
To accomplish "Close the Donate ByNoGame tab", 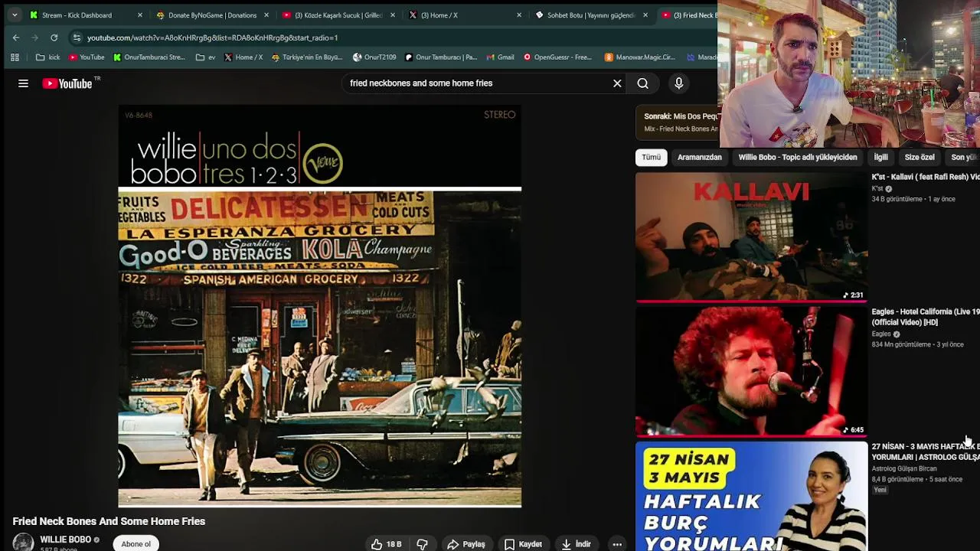I will pos(266,15).
